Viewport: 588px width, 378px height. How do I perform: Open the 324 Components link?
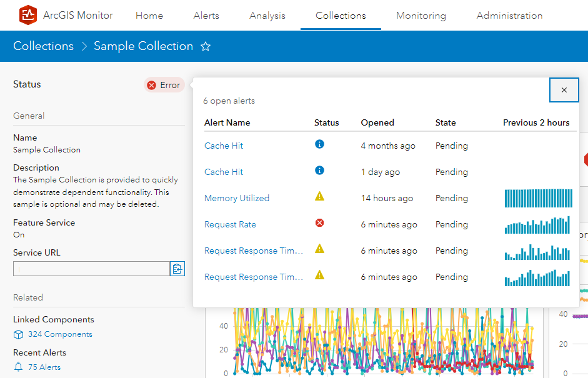[60, 334]
